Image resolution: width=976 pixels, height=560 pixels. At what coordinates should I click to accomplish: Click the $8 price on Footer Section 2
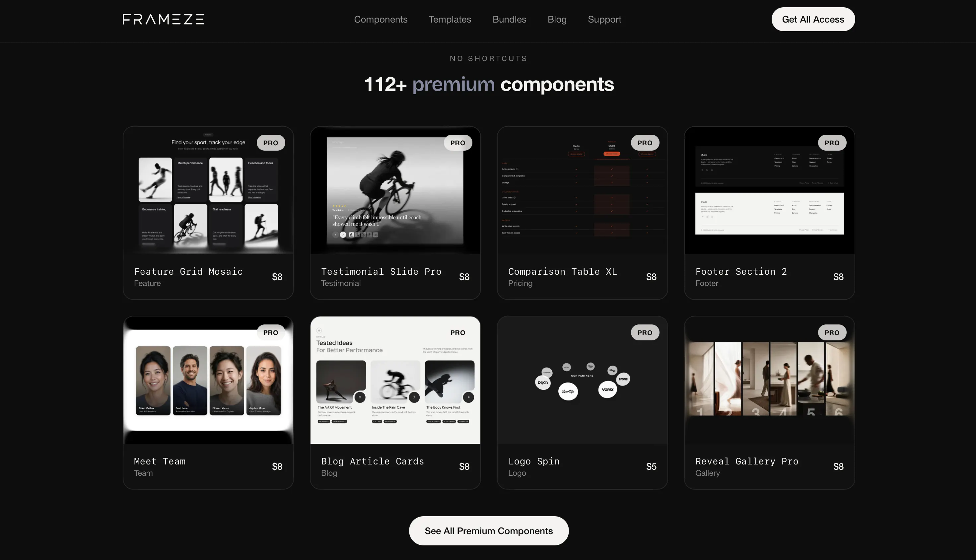[838, 277]
